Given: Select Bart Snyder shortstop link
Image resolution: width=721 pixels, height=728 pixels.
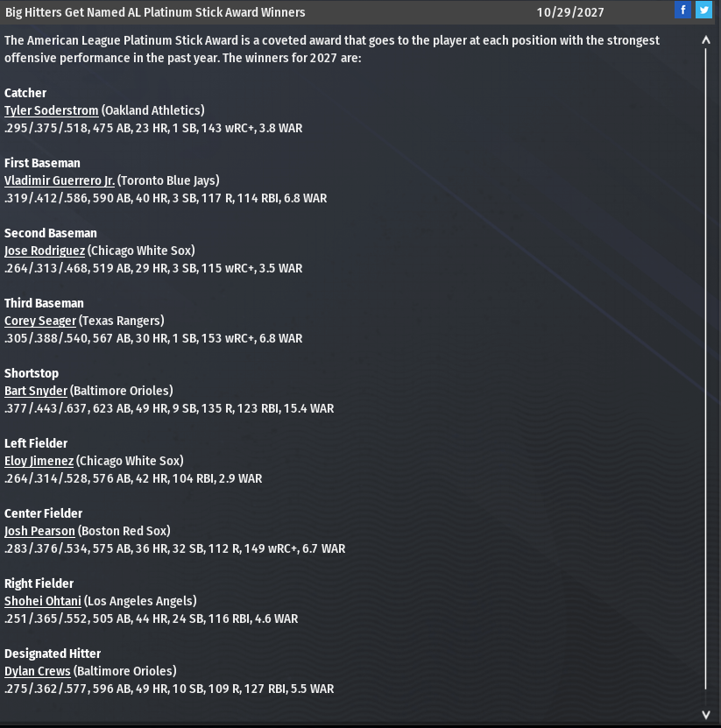Looking at the screenshot, I should (x=36, y=391).
